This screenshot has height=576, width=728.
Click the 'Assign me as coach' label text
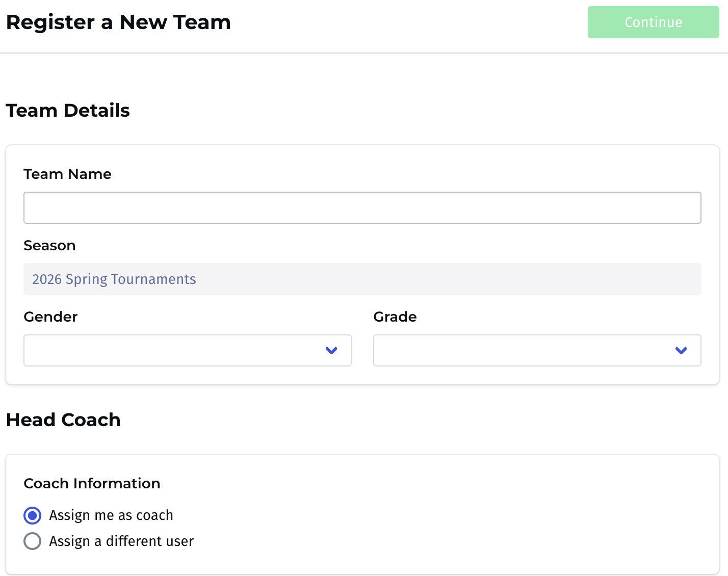pyautogui.click(x=111, y=515)
